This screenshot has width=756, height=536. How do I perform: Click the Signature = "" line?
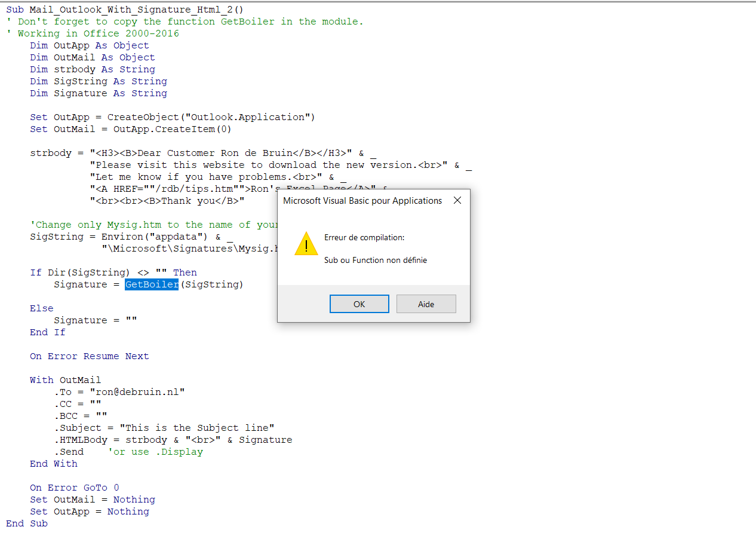[x=96, y=320]
